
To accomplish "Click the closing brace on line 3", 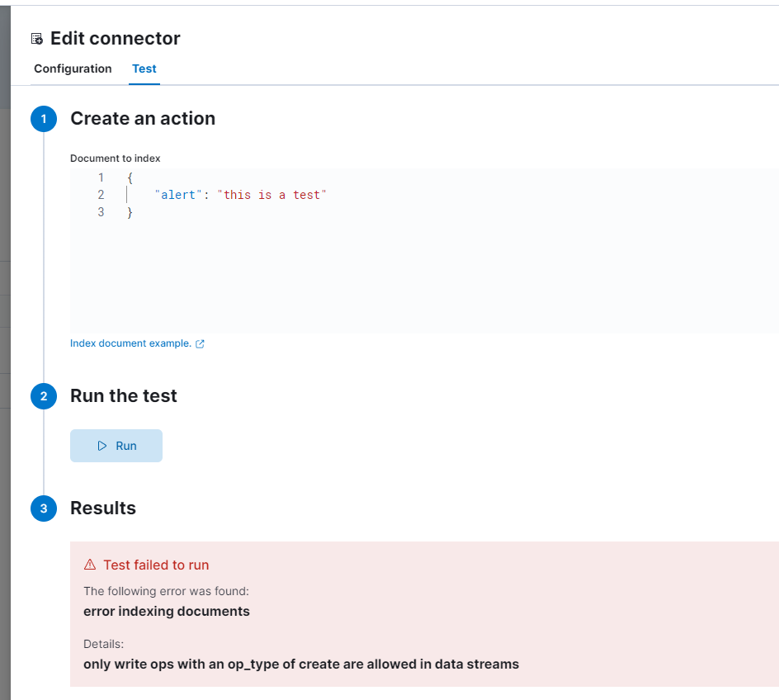I will click(130, 212).
